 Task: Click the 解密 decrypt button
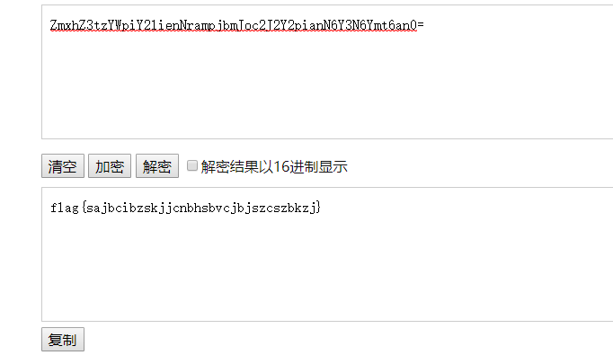pos(157,166)
